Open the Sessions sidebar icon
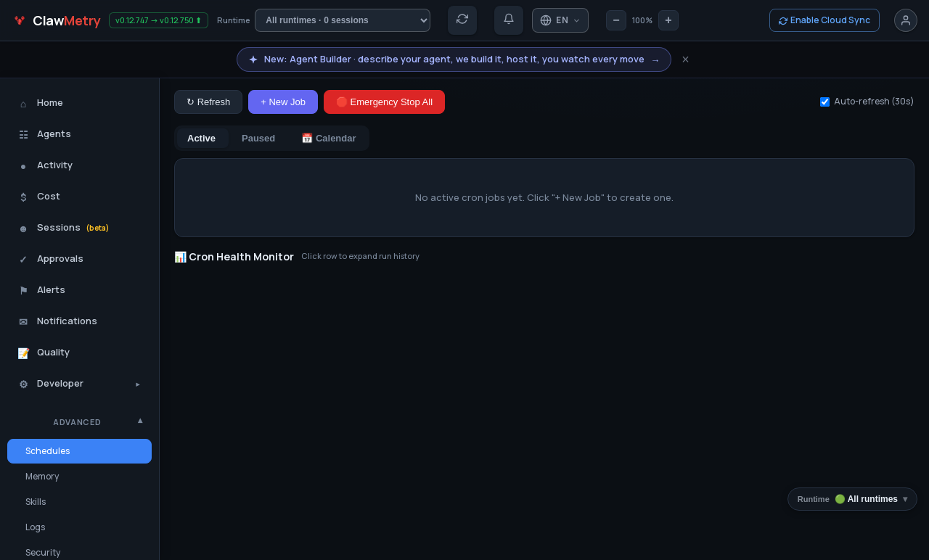The width and height of the screenshot is (929, 560). 23,228
